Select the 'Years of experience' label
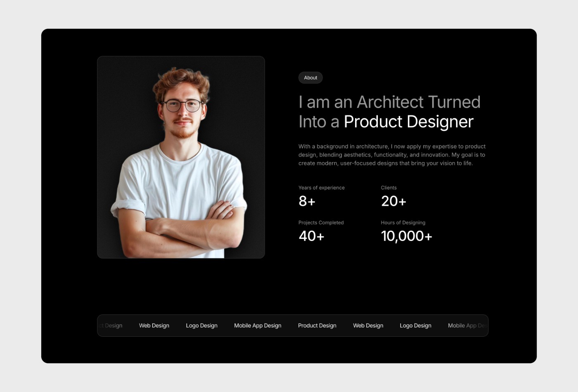This screenshot has width=578, height=392. click(x=322, y=188)
